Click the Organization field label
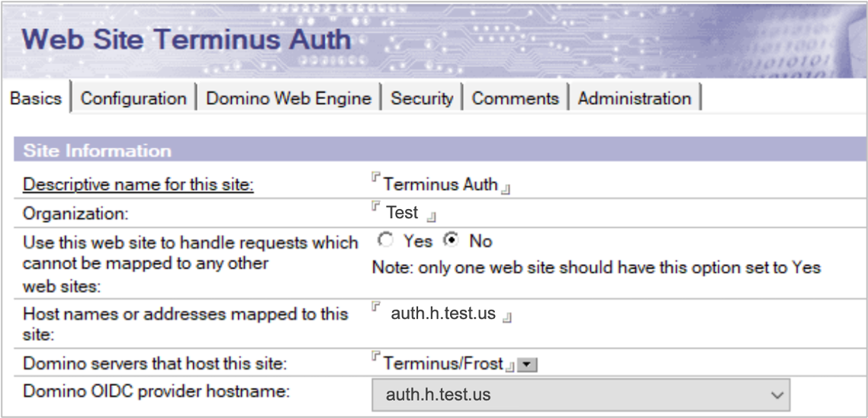 pos(76,213)
